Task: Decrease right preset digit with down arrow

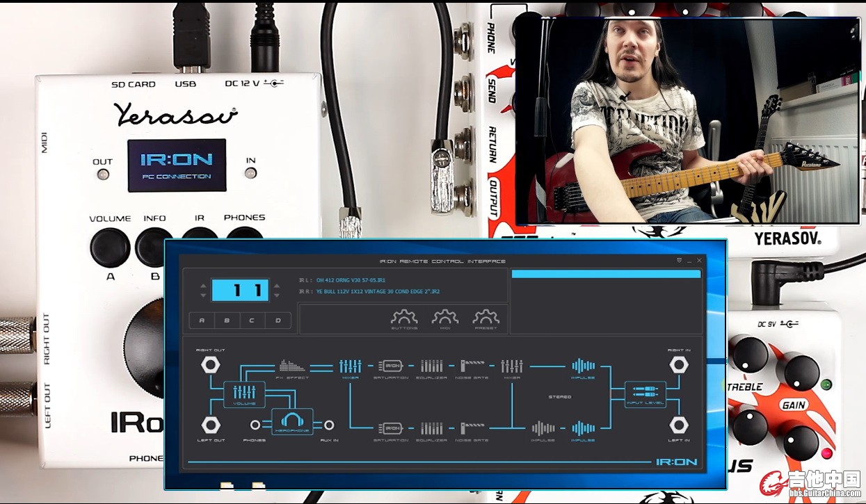Action: click(x=277, y=295)
